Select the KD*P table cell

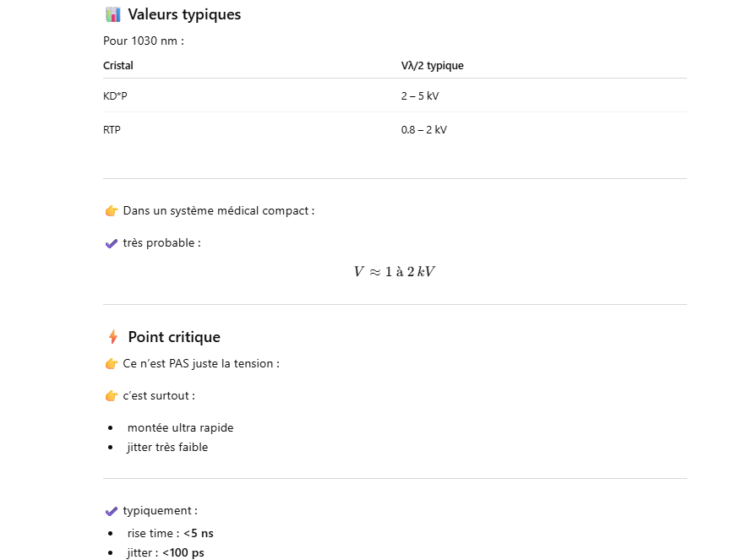[115, 96]
